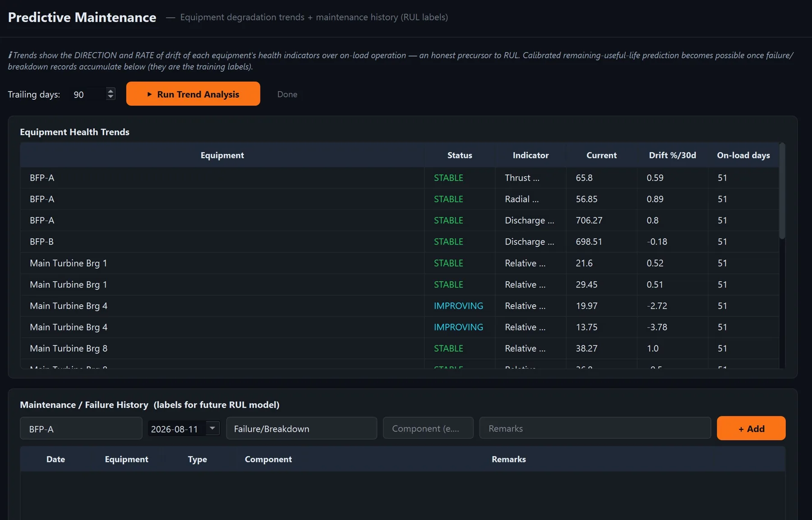The width and height of the screenshot is (812, 520).
Task: Click the trends table vertical scrollbar
Action: 782,191
